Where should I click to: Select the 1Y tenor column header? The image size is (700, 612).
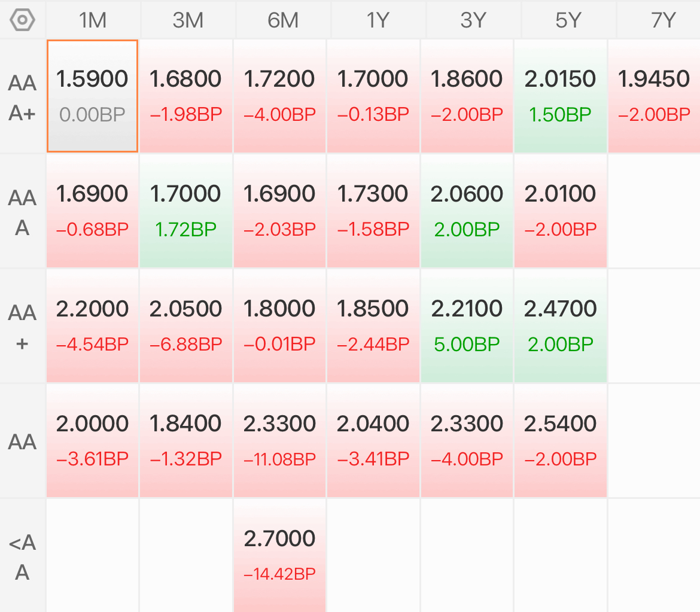coord(378,20)
